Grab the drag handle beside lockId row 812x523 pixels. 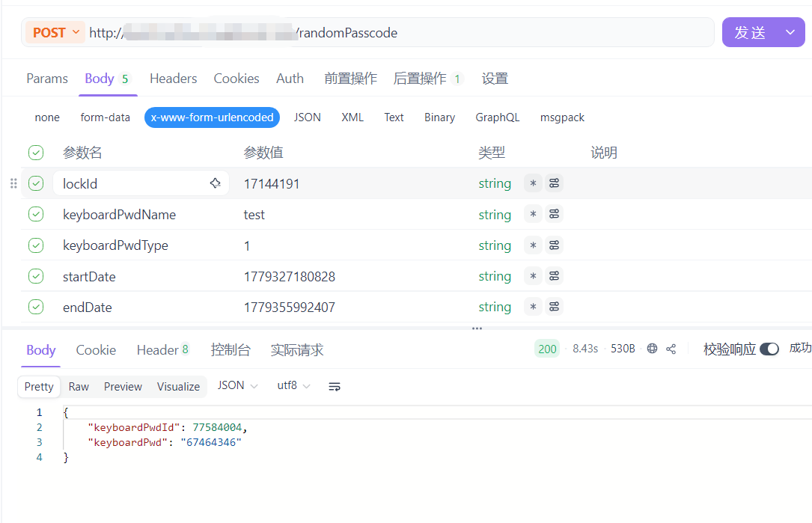tap(13, 183)
